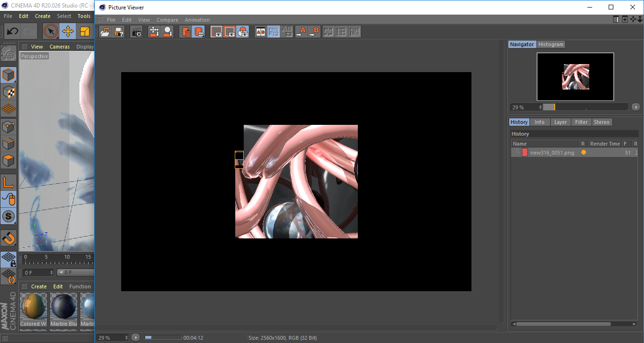Open the Create menu in material manager
This screenshot has height=343, width=644.
(x=39, y=286)
